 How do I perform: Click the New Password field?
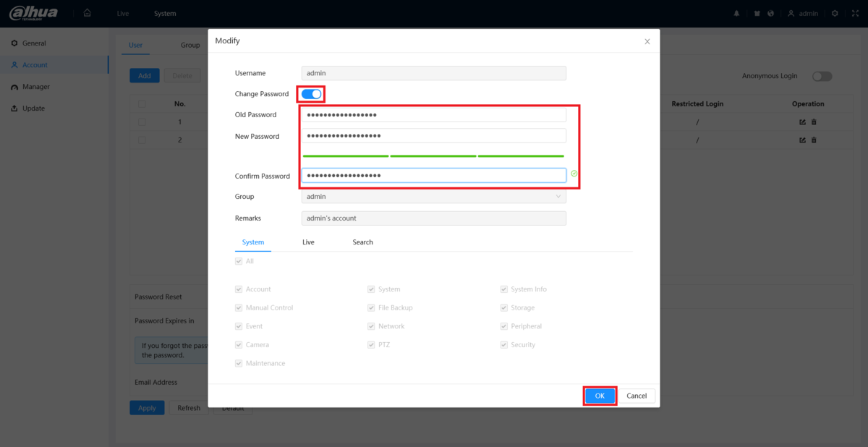(x=433, y=136)
